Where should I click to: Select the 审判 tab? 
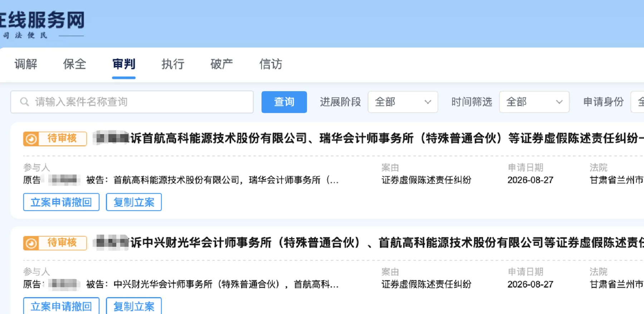[124, 64]
